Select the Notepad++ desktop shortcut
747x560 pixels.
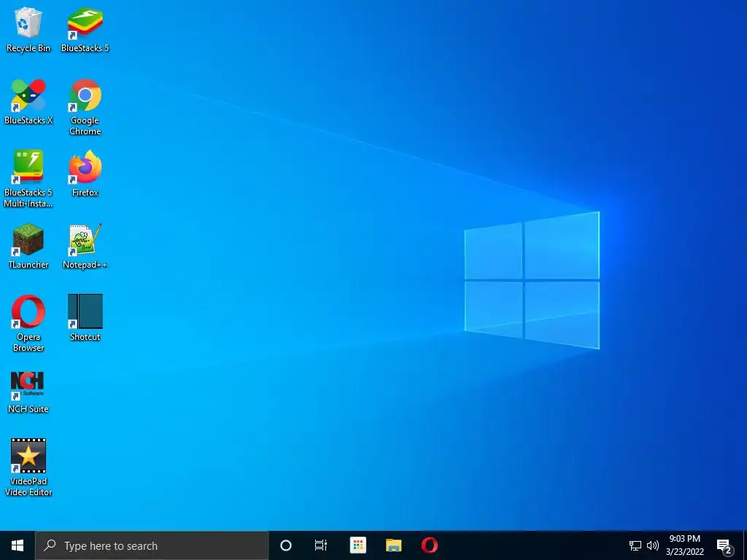coord(85,246)
